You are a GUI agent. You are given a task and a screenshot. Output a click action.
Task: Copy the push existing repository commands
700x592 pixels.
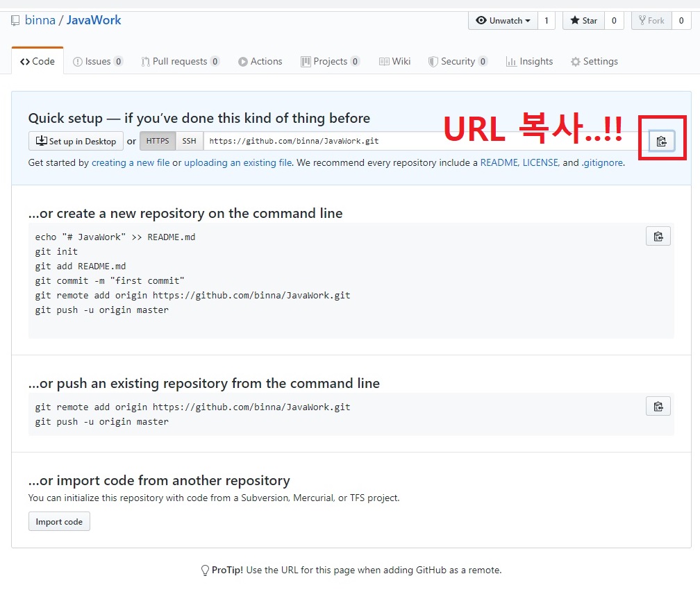pos(658,407)
